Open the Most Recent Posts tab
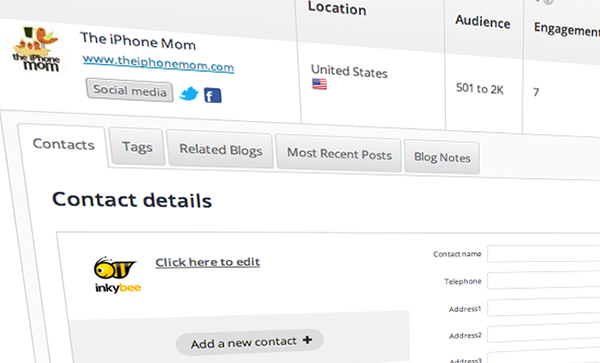This screenshot has height=363, width=600. pos(339,154)
